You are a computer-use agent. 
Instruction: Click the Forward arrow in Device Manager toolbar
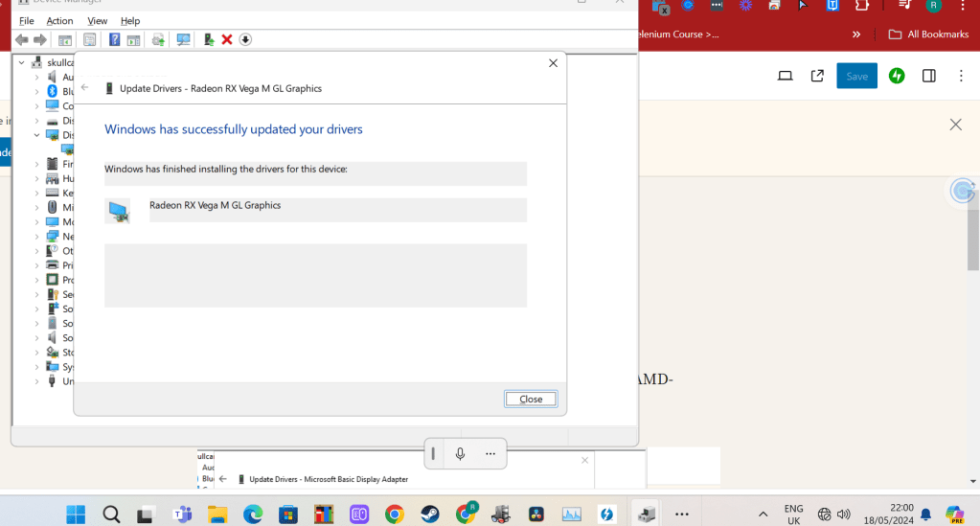pos(40,40)
